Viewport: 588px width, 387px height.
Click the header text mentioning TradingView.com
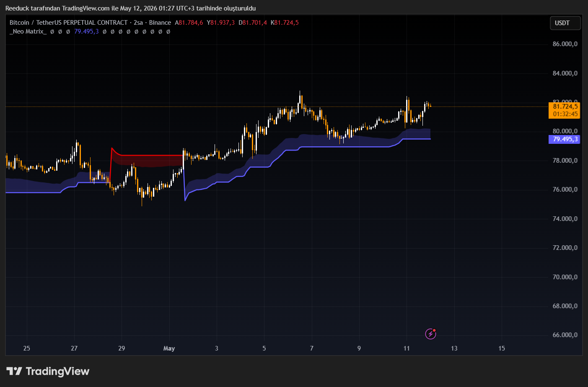coord(130,8)
